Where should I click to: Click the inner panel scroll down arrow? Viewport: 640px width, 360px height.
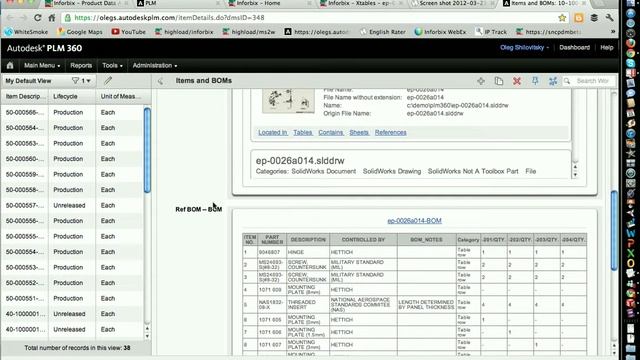tap(575, 175)
